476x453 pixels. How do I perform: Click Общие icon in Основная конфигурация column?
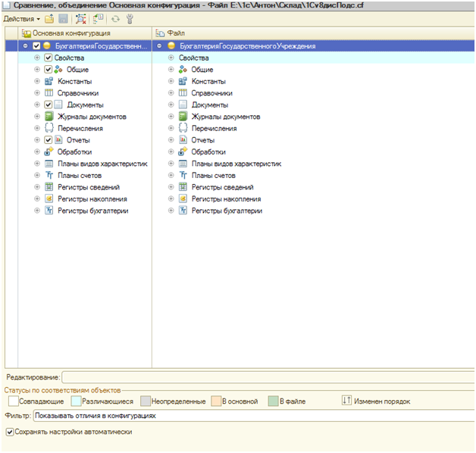58,70
